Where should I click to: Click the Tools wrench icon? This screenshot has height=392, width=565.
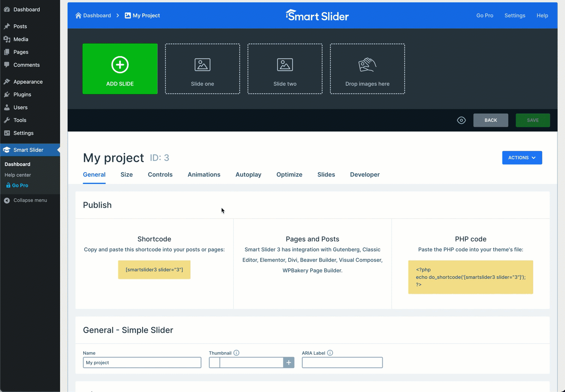coord(7,120)
